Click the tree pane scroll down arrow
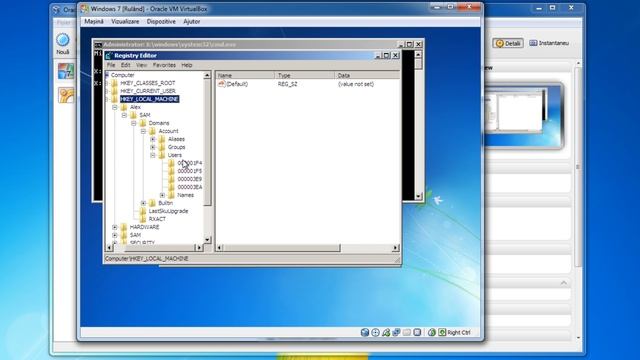 pos(207,240)
